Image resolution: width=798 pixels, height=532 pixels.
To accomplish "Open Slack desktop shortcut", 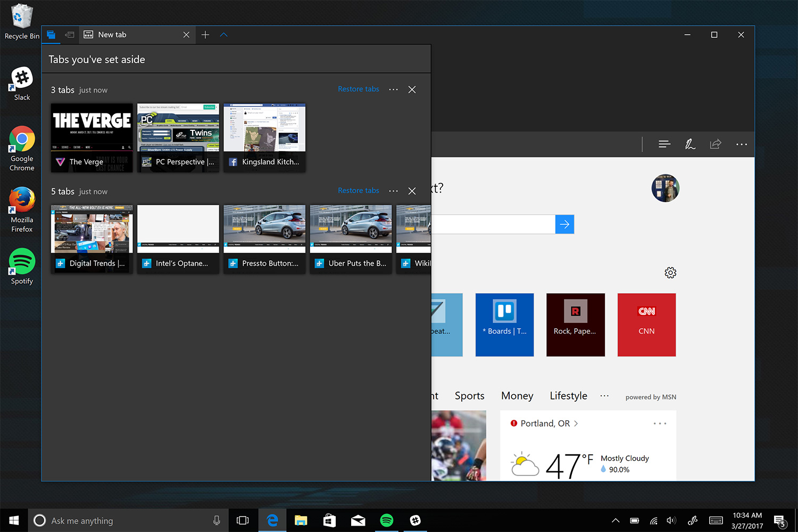I will [22, 84].
